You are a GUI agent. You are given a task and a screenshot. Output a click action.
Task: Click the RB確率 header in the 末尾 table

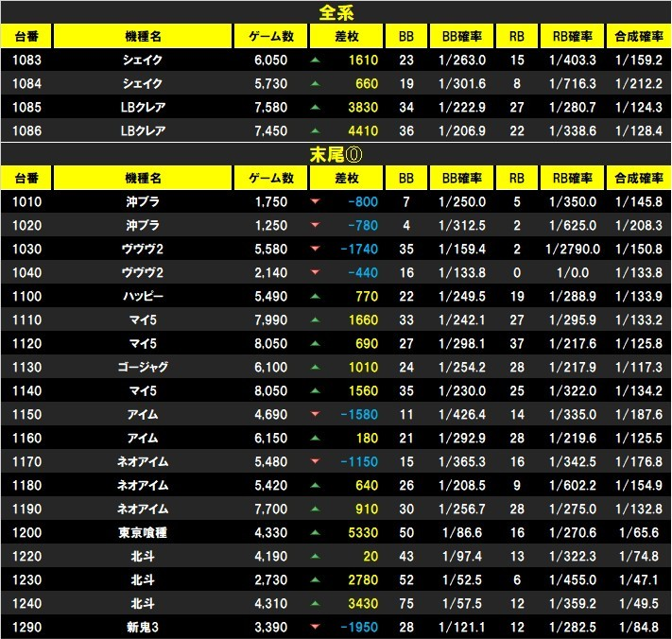point(572,178)
